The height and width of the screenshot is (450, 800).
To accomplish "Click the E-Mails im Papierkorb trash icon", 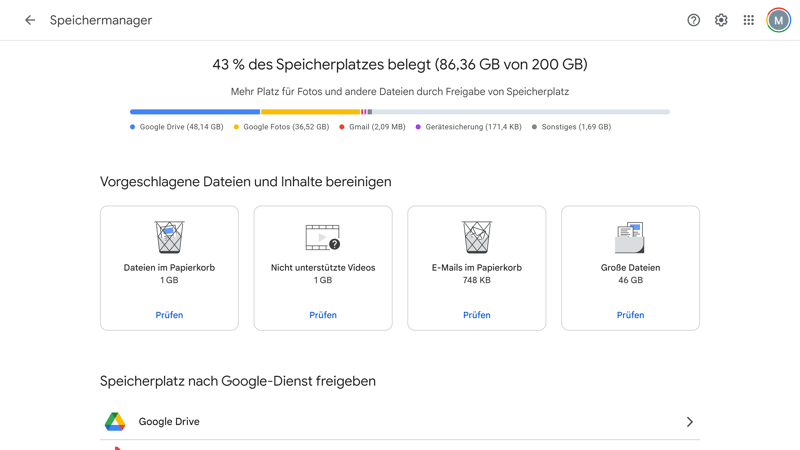I will 477,237.
